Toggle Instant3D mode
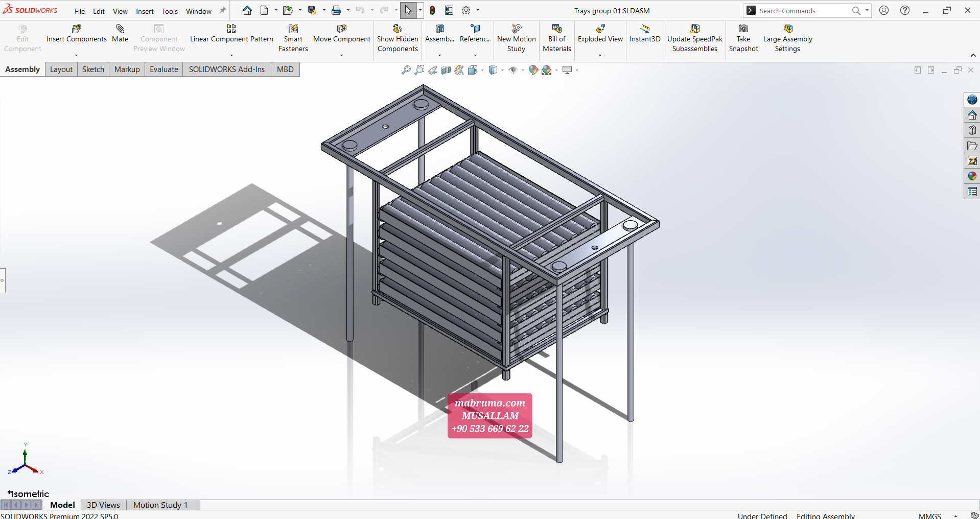980x519 pixels. [645, 34]
